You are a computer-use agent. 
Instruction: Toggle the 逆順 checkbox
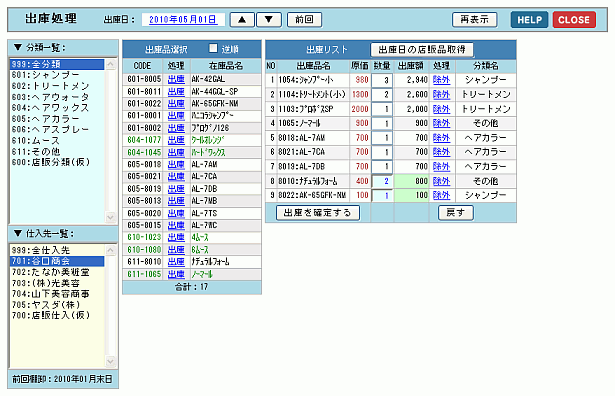(x=213, y=48)
